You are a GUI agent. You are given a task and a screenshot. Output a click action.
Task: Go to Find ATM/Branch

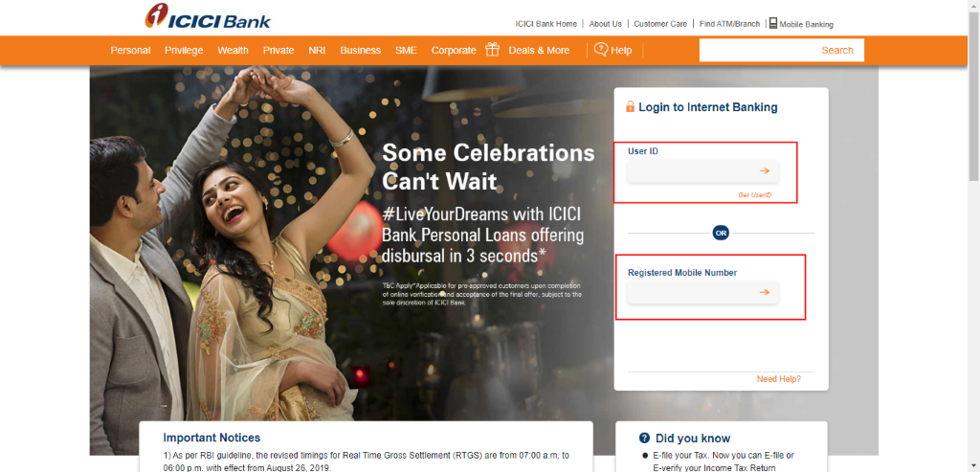[x=729, y=24]
